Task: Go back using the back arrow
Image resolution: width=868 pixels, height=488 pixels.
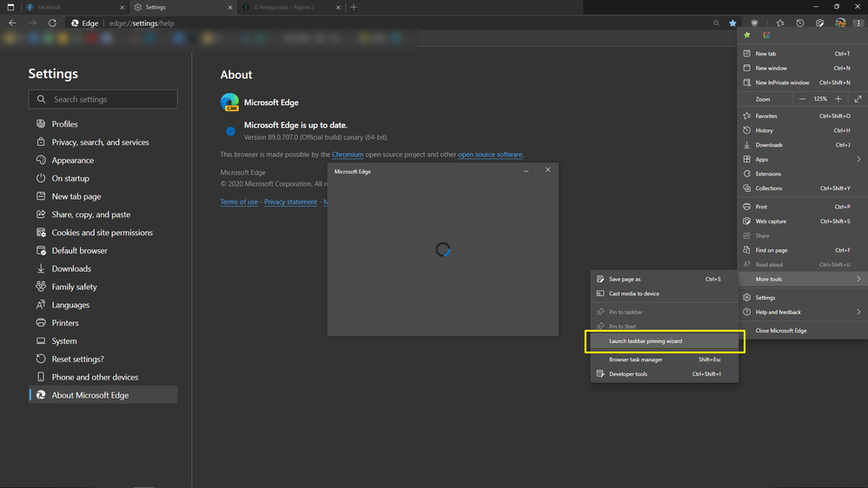Action: tap(13, 23)
